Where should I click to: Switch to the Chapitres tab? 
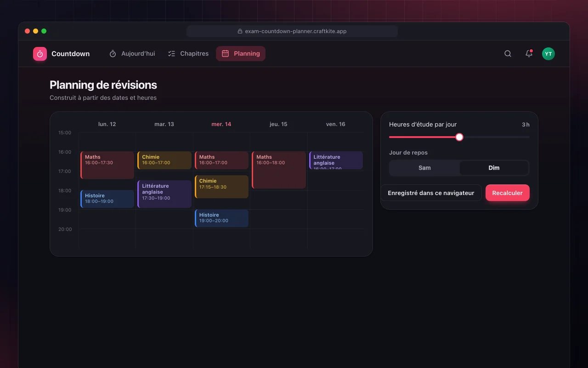pyautogui.click(x=188, y=54)
